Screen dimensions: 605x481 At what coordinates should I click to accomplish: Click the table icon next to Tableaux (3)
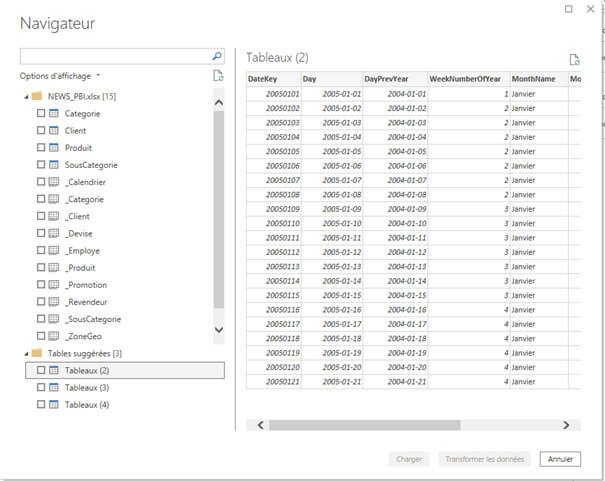pos(54,387)
